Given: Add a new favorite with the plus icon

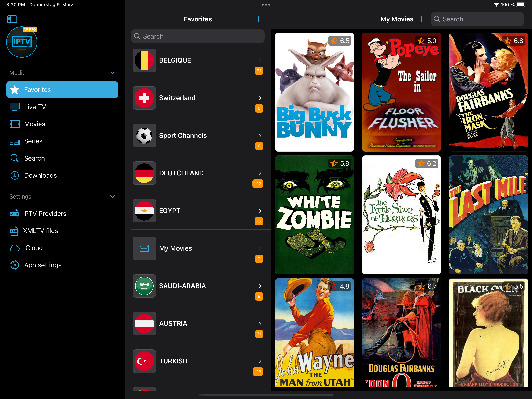Looking at the screenshot, I should pyautogui.click(x=259, y=19).
